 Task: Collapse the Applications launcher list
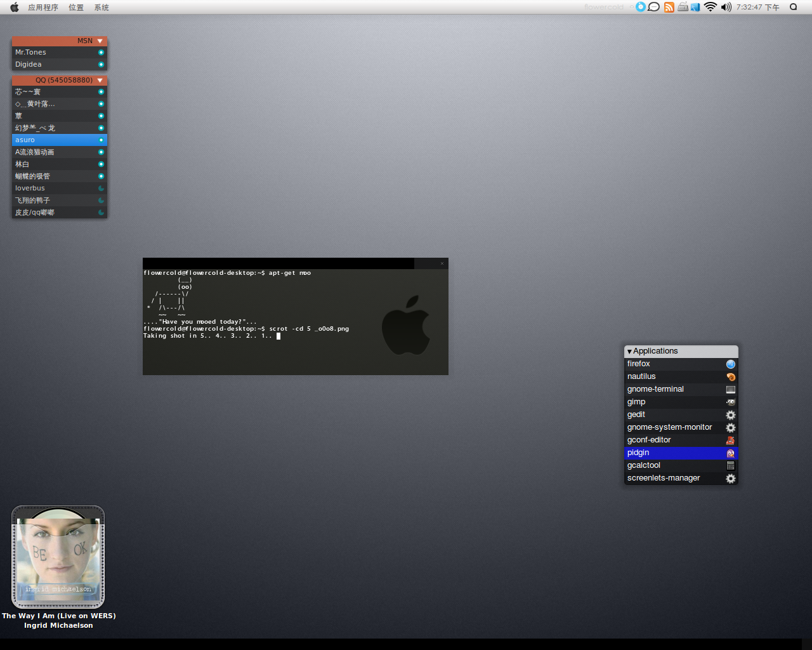[x=629, y=352]
